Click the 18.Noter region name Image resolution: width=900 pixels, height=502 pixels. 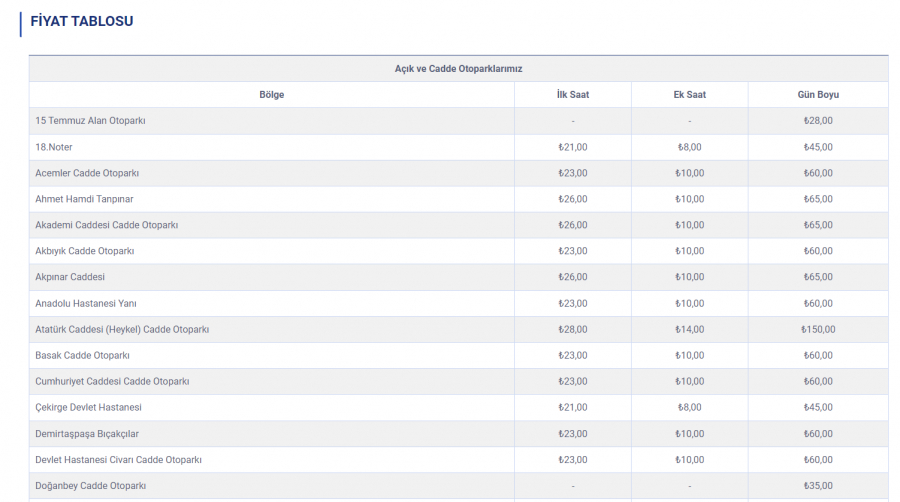[54, 147]
